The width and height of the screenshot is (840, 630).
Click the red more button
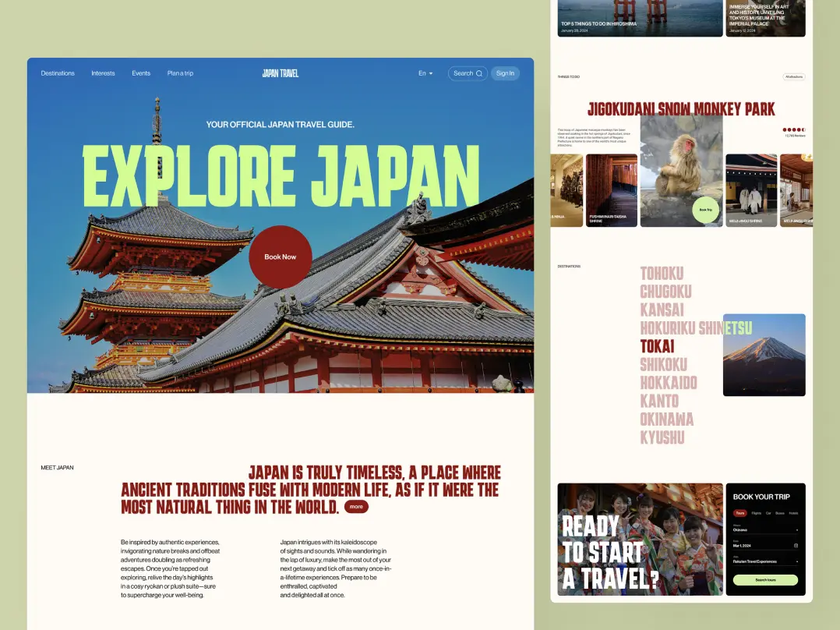356,507
